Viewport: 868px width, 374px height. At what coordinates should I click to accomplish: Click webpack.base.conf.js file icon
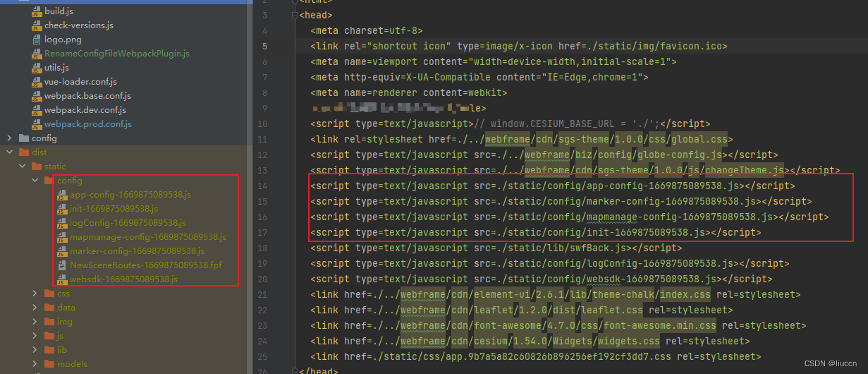(37, 96)
